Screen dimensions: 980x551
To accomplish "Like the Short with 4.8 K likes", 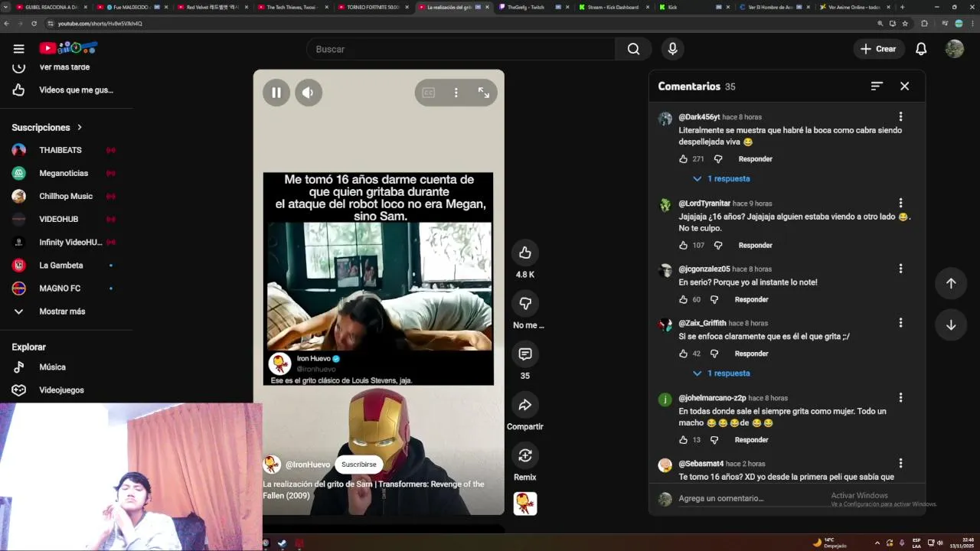I will click(x=525, y=253).
